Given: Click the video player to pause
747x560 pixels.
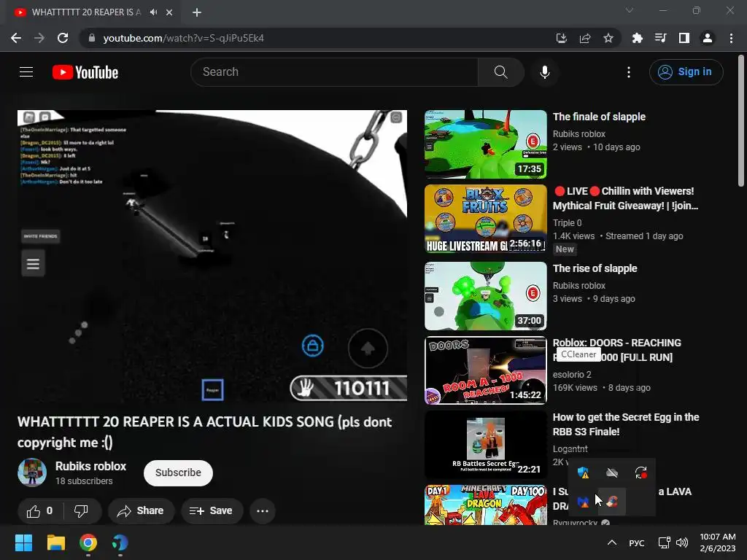Looking at the screenshot, I should pyautogui.click(x=212, y=256).
